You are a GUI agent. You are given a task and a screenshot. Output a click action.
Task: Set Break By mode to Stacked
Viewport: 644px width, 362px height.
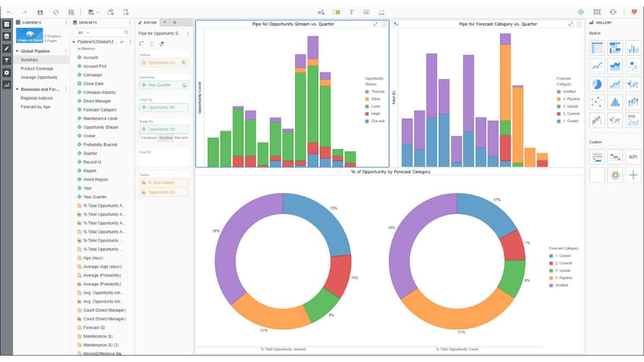pos(165,138)
